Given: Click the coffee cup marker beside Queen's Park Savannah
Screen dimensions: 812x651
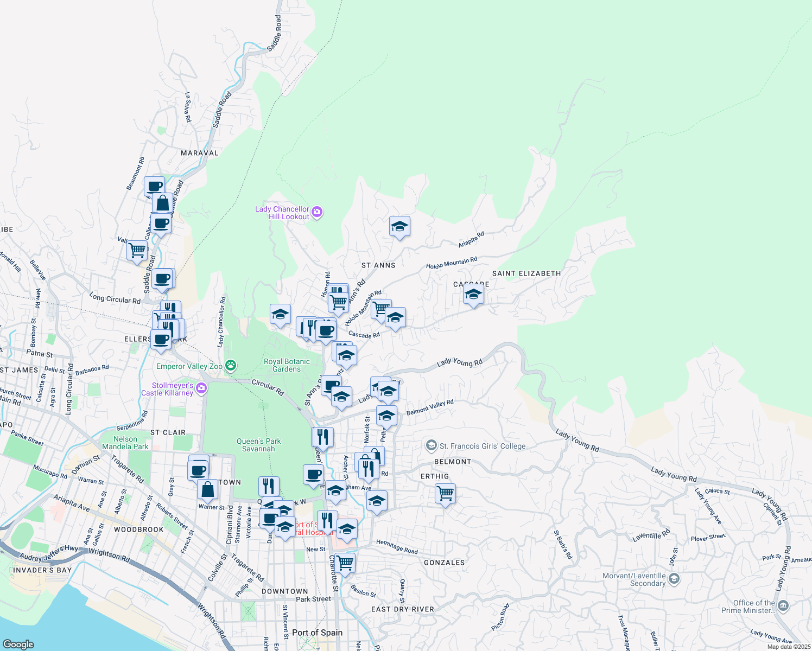Looking at the screenshot, I should [x=313, y=474].
